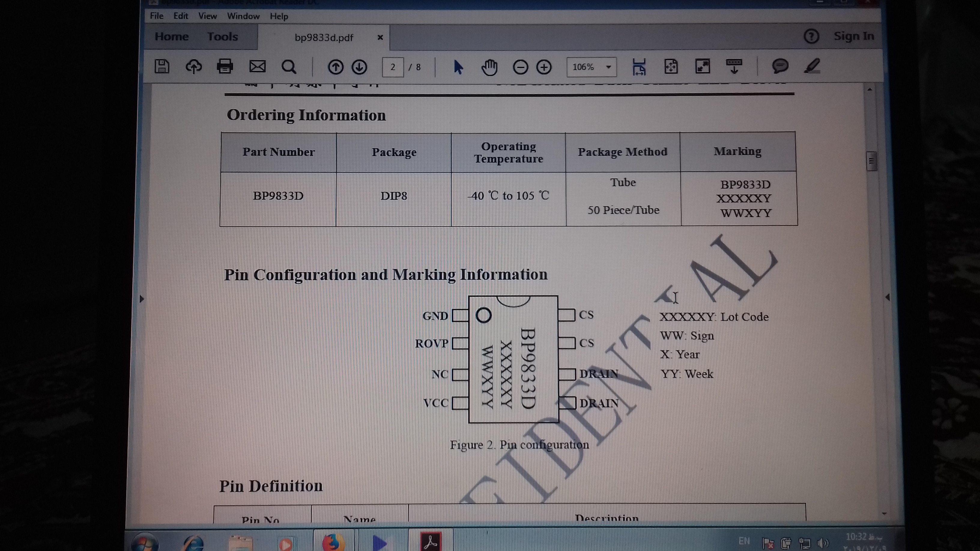Viewport: 980px width, 551px height.
Task: Click the upload to cloud icon
Action: (x=194, y=67)
